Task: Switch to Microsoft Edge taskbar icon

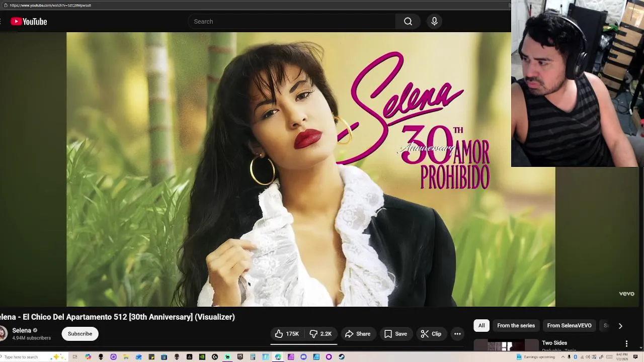Action: 278,357
